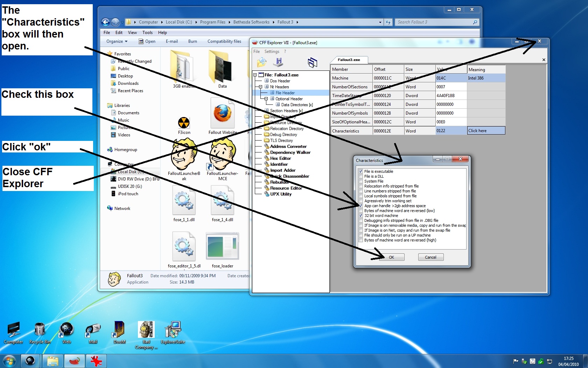Collapse the Nt Headers tree node
Viewport: 588px width, 368px height.
pyautogui.click(x=260, y=87)
